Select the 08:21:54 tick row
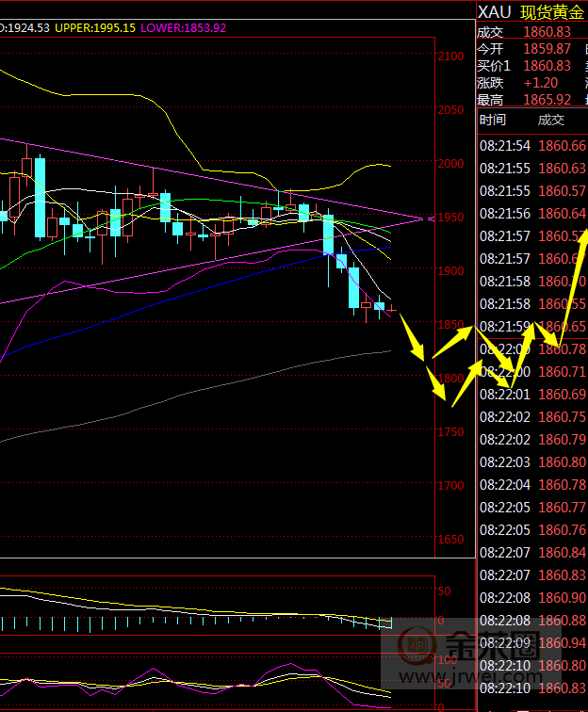 click(x=532, y=145)
